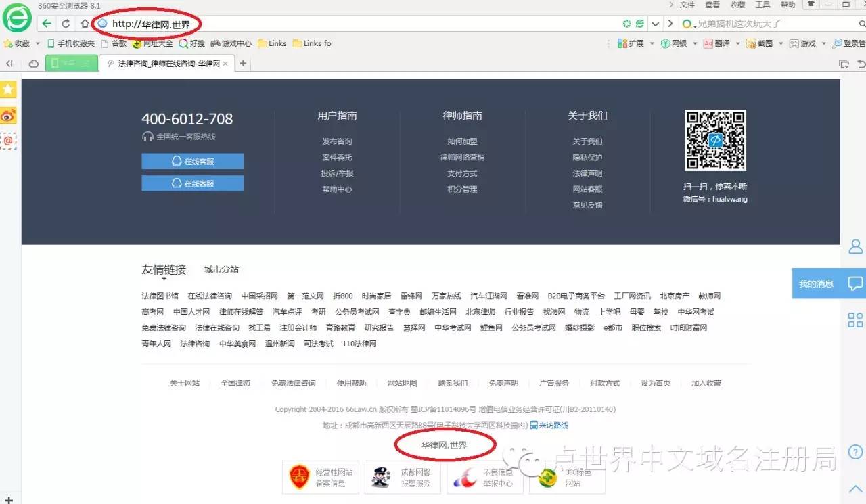Expand the 游戏 dropdown arrow
The image size is (866, 504).
(x=824, y=43)
